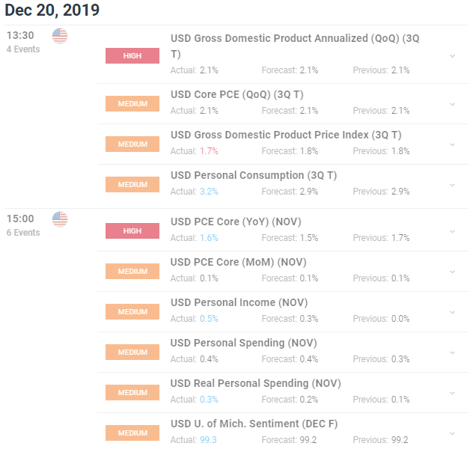Click the HIGH badge for GDP Annualized
This screenshot has width=476, height=455.
(132, 55)
